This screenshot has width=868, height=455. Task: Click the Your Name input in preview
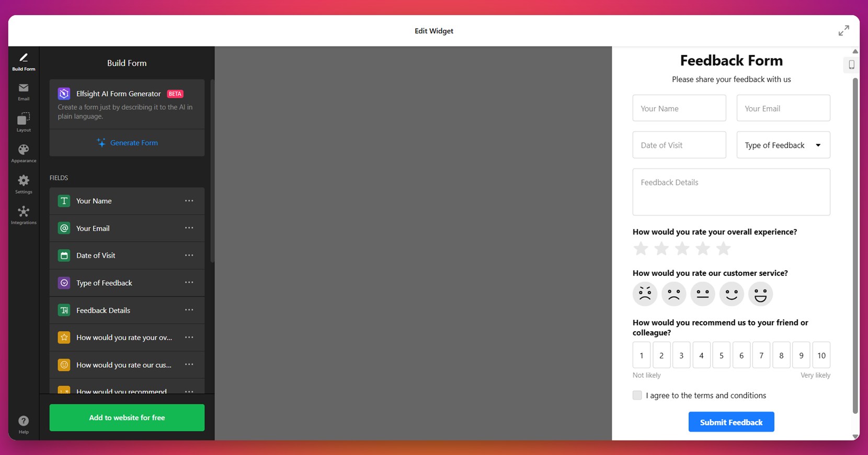(679, 108)
